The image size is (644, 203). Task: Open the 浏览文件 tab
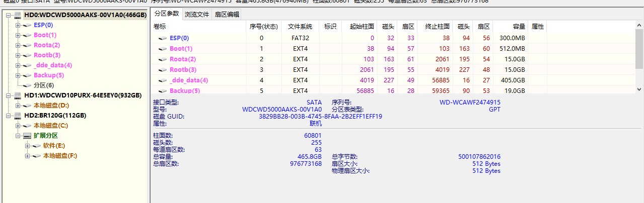[197, 15]
